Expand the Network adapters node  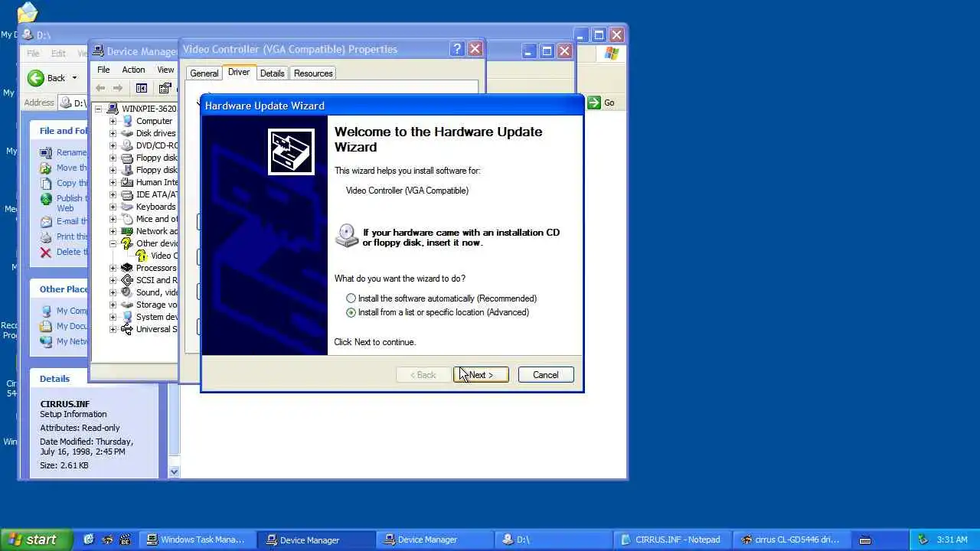click(113, 231)
